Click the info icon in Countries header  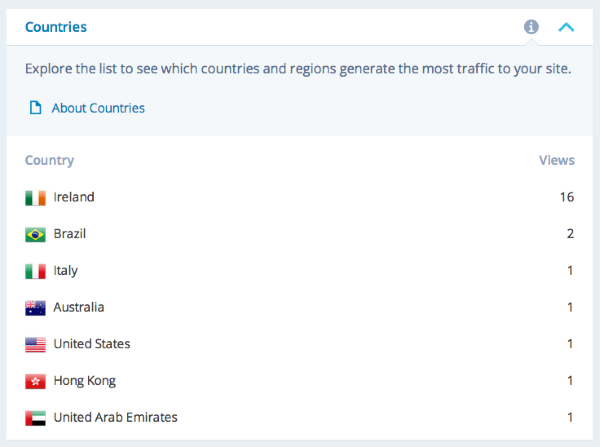(531, 27)
